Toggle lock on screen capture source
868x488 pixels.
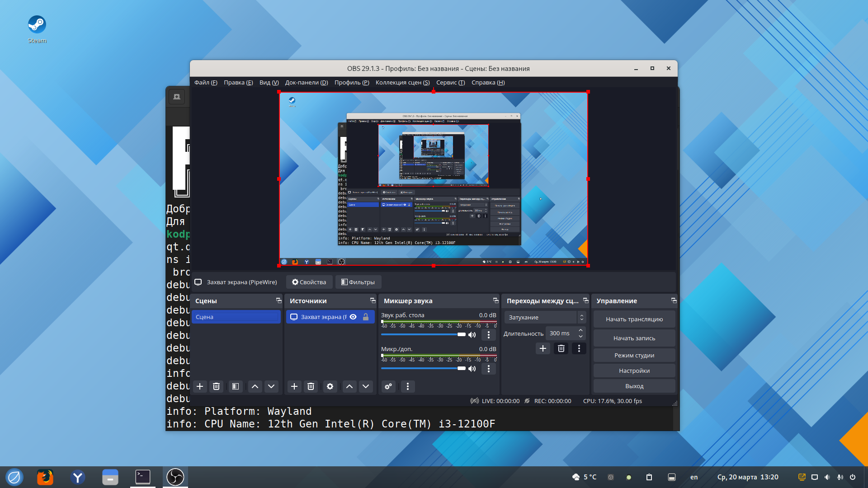point(366,317)
